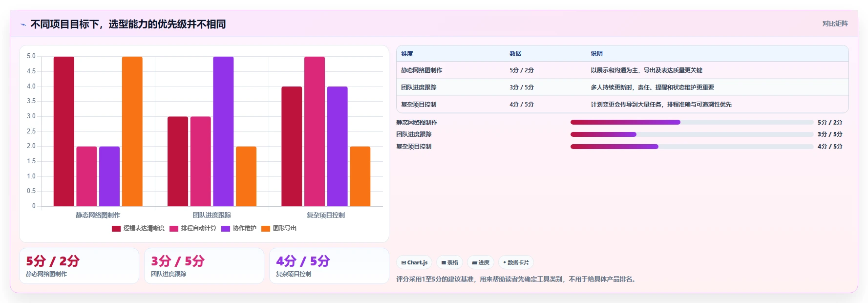Viewport: 868px width, 303px height.
Task: Click the pink 排程自动计算 bar in 复杂项目控制 group
Action: [315, 131]
